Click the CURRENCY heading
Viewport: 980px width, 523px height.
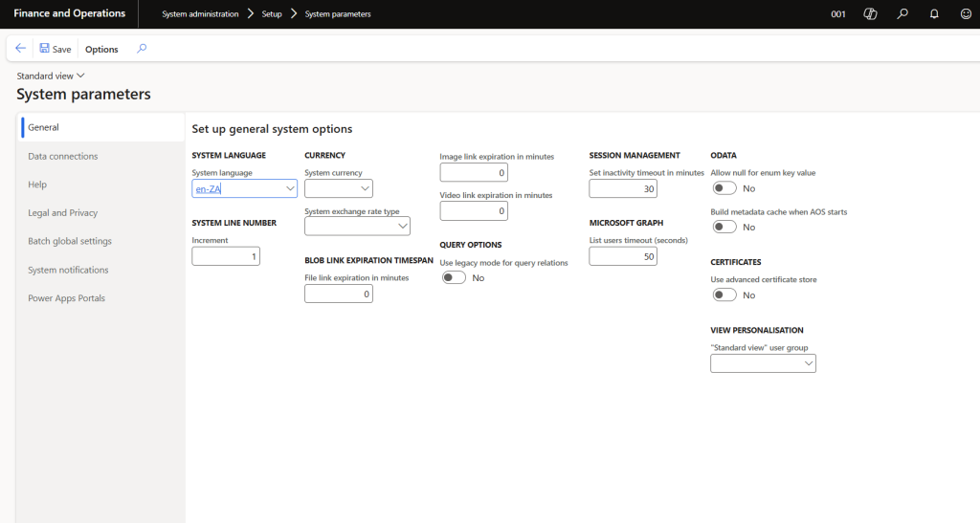[325, 155]
